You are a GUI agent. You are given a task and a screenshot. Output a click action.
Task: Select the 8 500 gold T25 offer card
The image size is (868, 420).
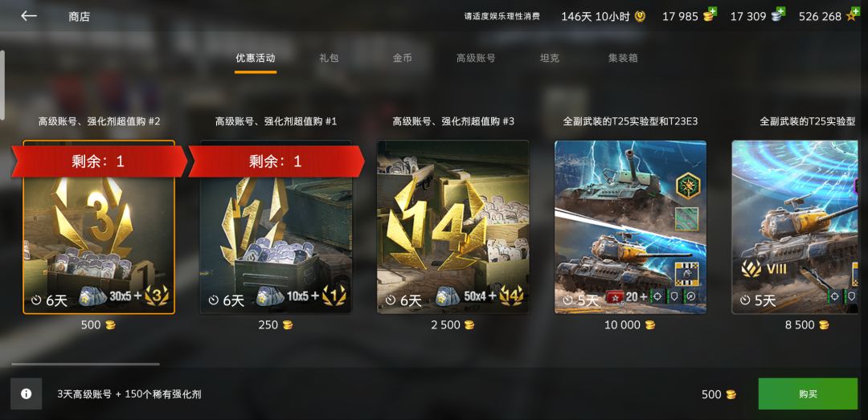tap(800, 227)
